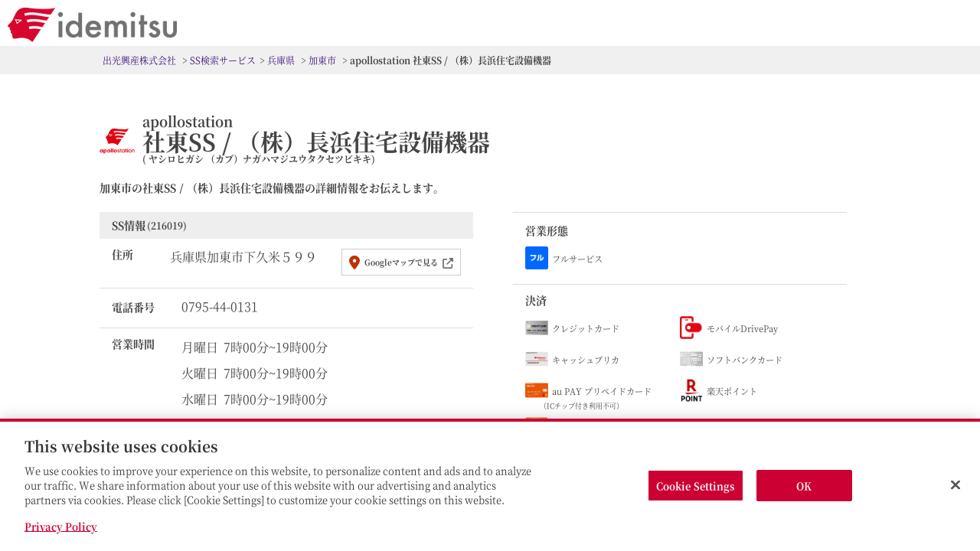Open the 出光興産株式会社 breadcrumb link
The width and height of the screenshot is (980, 551).
click(139, 60)
